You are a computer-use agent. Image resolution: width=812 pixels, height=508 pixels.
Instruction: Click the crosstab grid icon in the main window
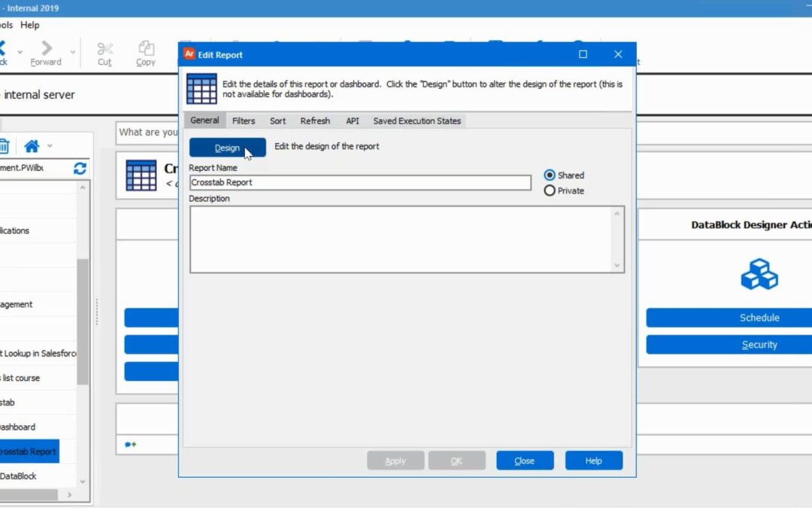(141, 175)
